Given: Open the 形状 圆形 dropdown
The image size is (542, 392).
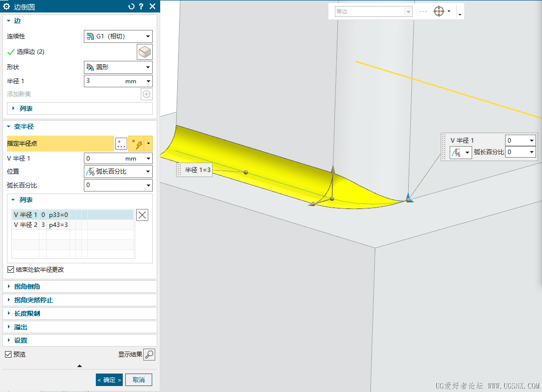Looking at the screenshot, I should pyautogui.click(x=118, y=67).
